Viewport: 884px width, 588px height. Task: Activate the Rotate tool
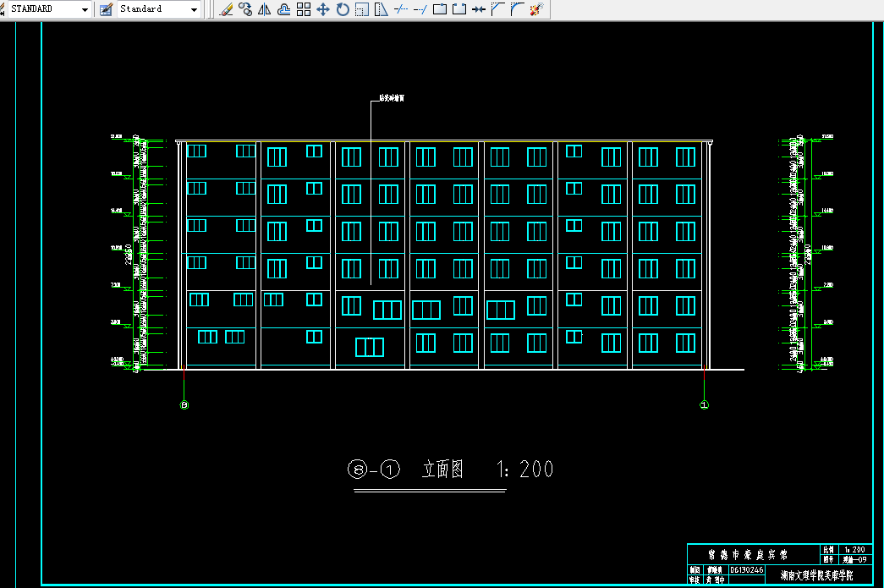click(343, 9)
